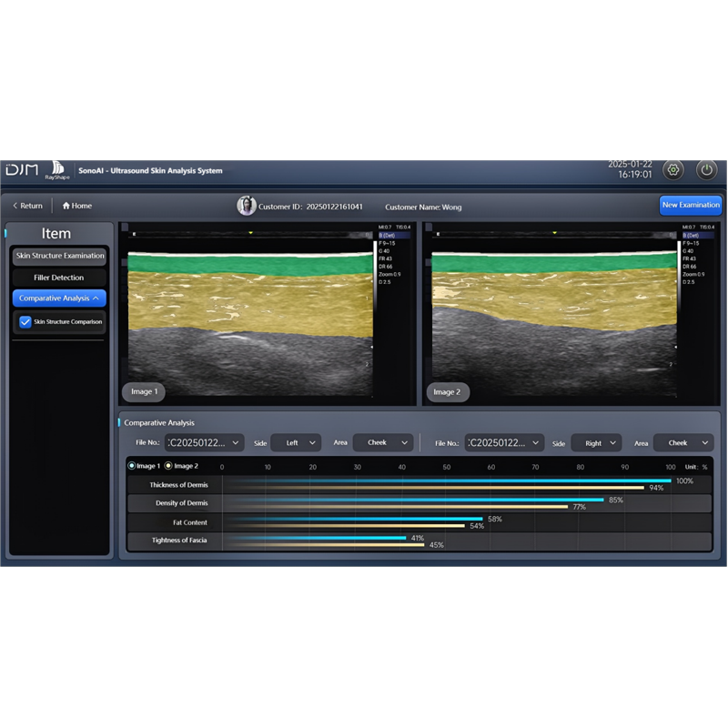Click the Return back arrow

coord(15,206)
